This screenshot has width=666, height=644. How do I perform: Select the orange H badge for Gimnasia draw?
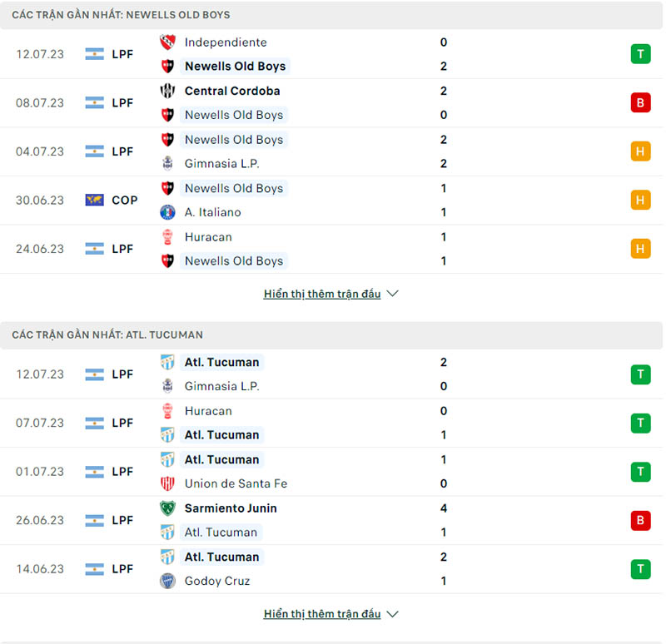(x=640, y=151)
